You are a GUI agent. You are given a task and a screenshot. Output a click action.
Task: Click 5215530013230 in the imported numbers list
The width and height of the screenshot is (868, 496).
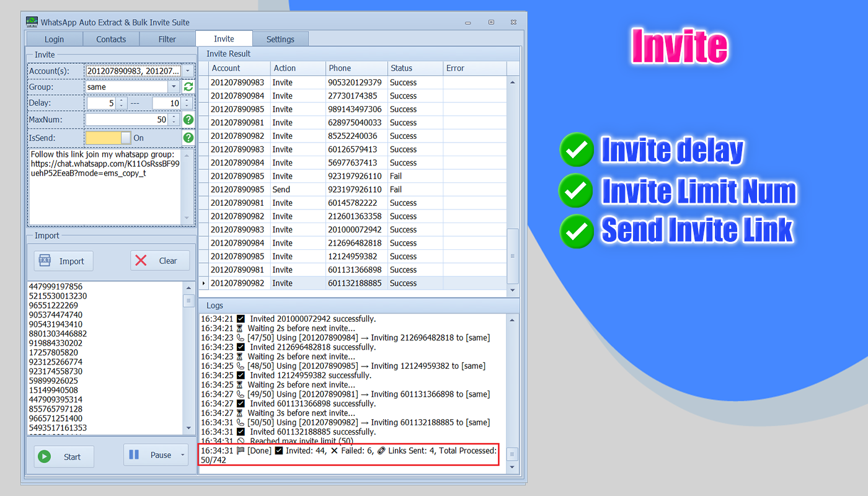click(58, 296)
